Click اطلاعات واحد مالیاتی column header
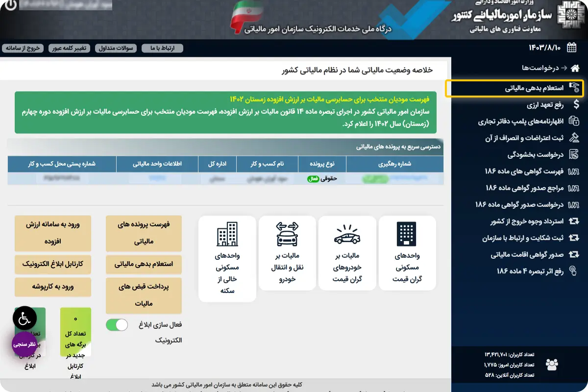 [157, 164]
